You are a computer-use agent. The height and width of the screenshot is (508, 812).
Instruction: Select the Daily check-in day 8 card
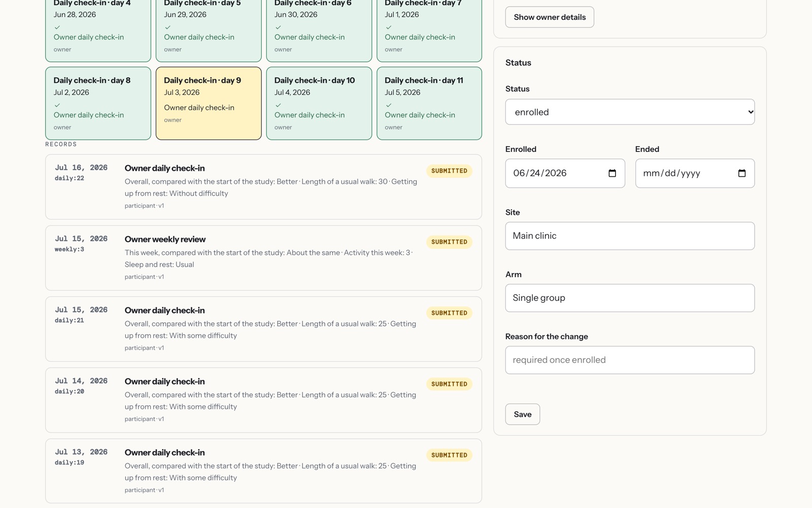pyautogui.click(x=98, y=103)
